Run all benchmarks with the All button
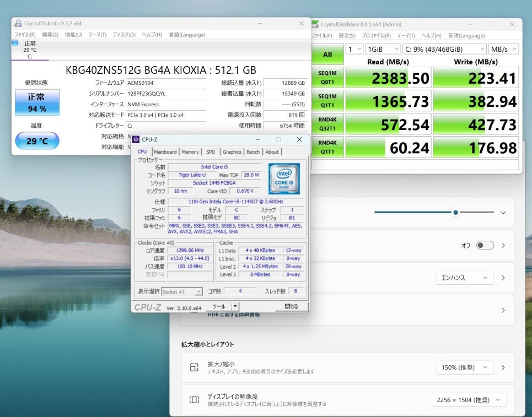The width and height of the screenshot is (532, 417). pos(327,55)
